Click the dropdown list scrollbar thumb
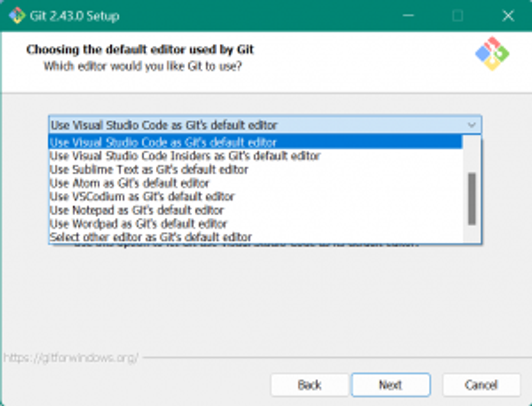Screen dimensions: 532x406 point(472,199)
